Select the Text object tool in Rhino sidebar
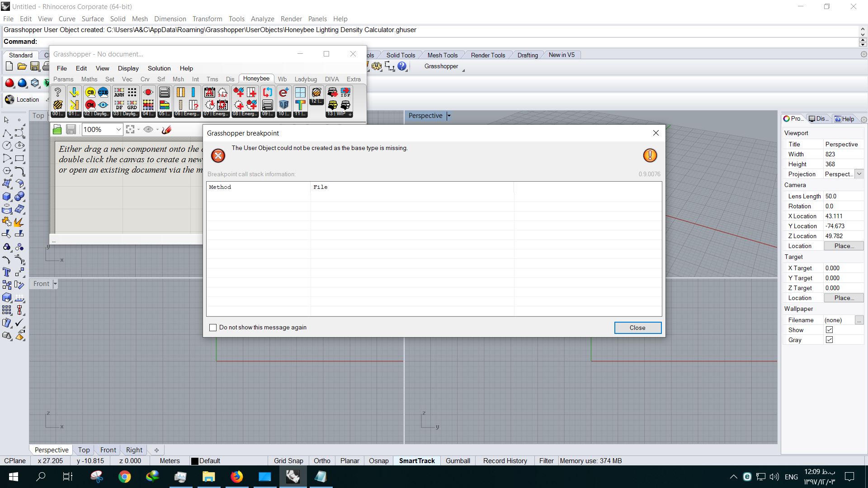Viewport: 868px width, 488px height. (x=7, y=272)
